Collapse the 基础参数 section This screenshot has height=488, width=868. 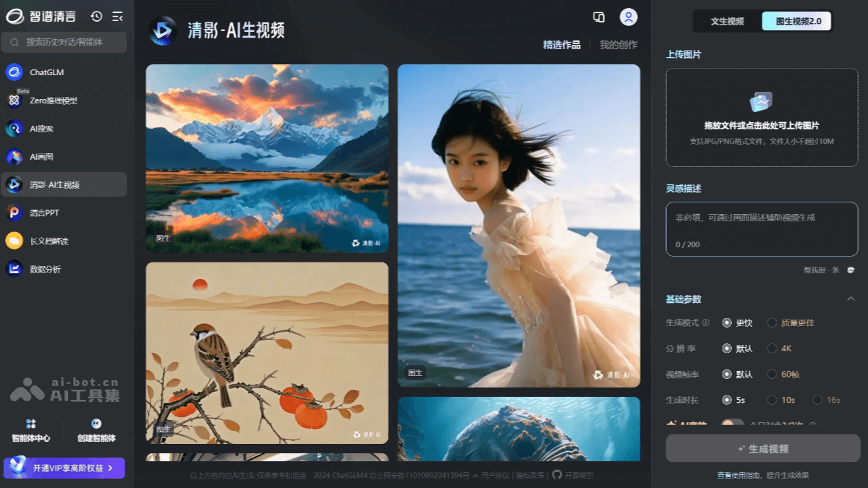pos(852,299)
